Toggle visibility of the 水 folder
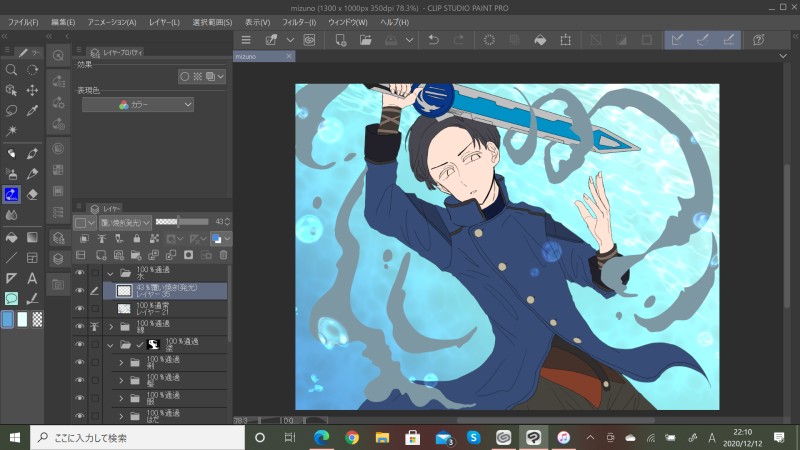 [80, 272]
